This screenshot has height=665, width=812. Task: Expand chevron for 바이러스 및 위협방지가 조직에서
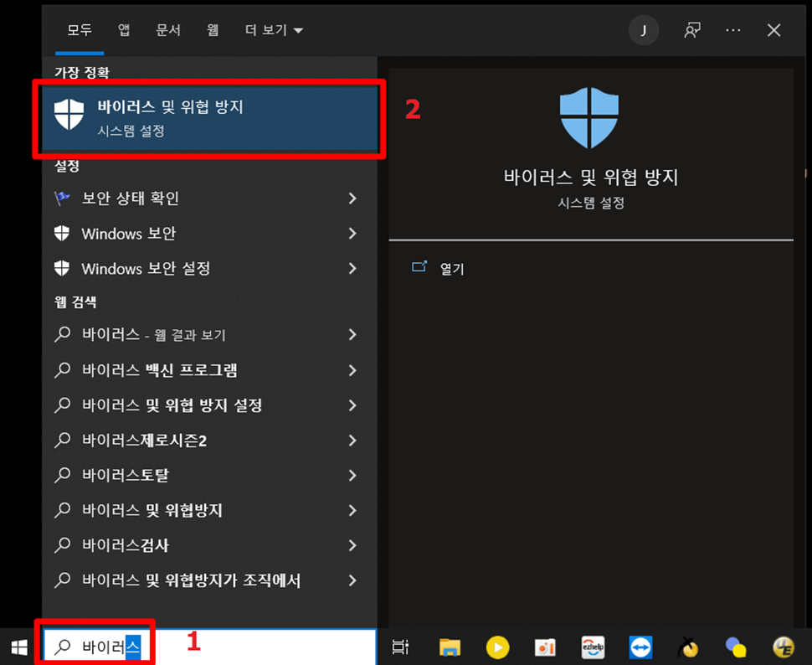(x=352, y=580)
